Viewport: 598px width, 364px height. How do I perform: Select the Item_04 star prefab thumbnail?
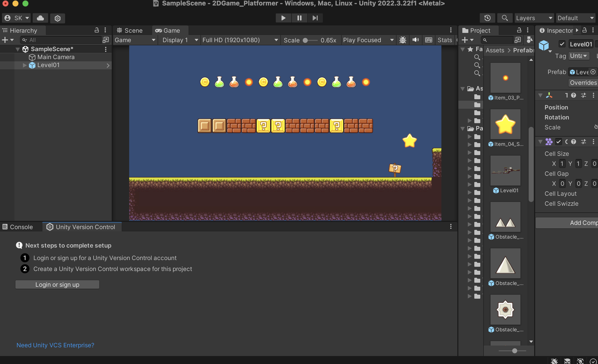(505, 124)
